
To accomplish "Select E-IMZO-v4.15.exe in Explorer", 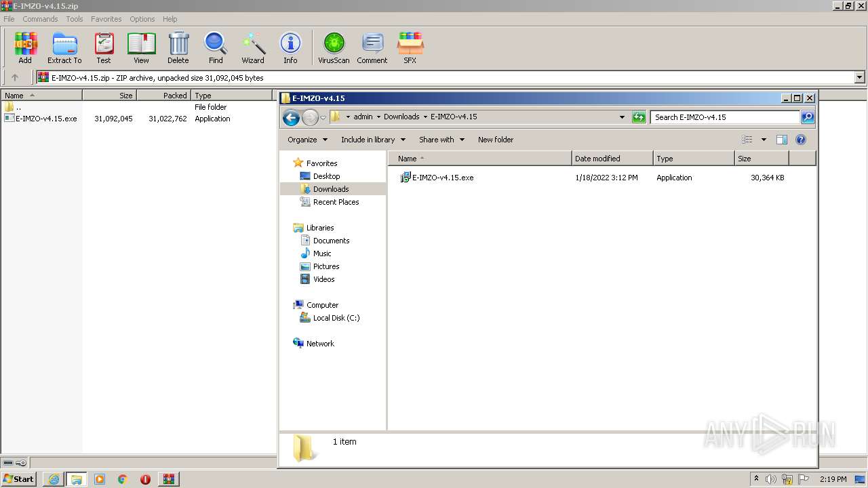I will coord(437,178).
